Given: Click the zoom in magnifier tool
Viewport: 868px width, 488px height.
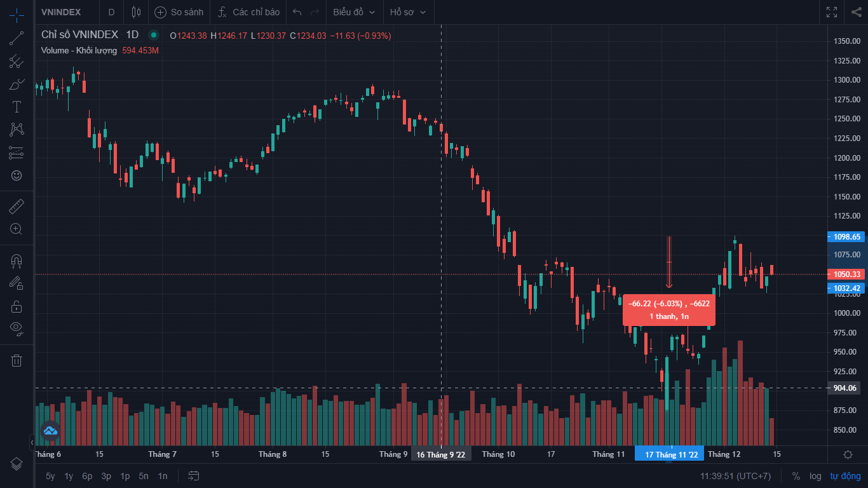Looking at the screenshot, I should pos(17,229).
